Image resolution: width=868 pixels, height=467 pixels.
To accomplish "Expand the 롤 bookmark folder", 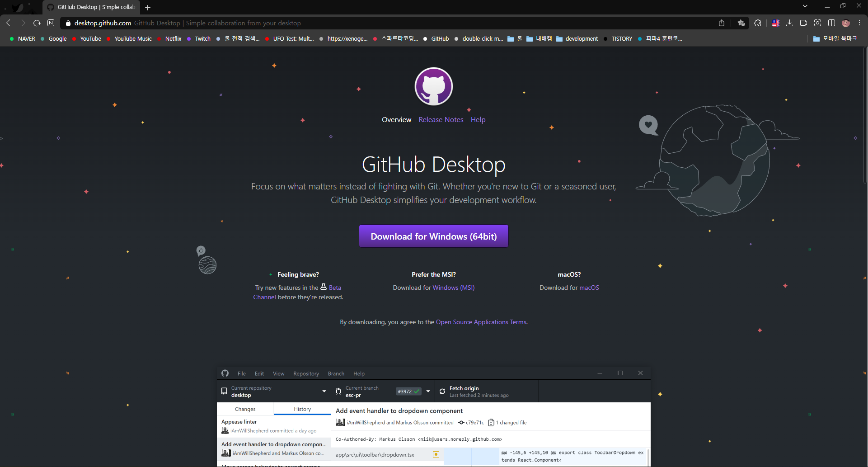I will (x=515, y=39).
